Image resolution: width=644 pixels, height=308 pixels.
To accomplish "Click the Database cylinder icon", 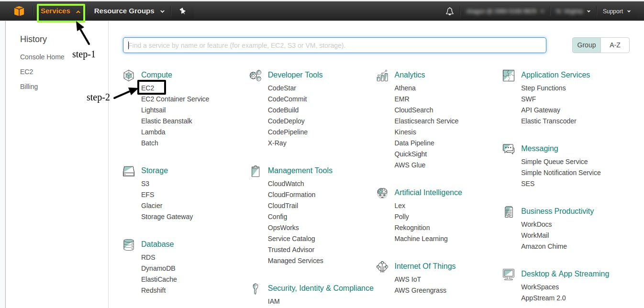I will pos(129,244).
